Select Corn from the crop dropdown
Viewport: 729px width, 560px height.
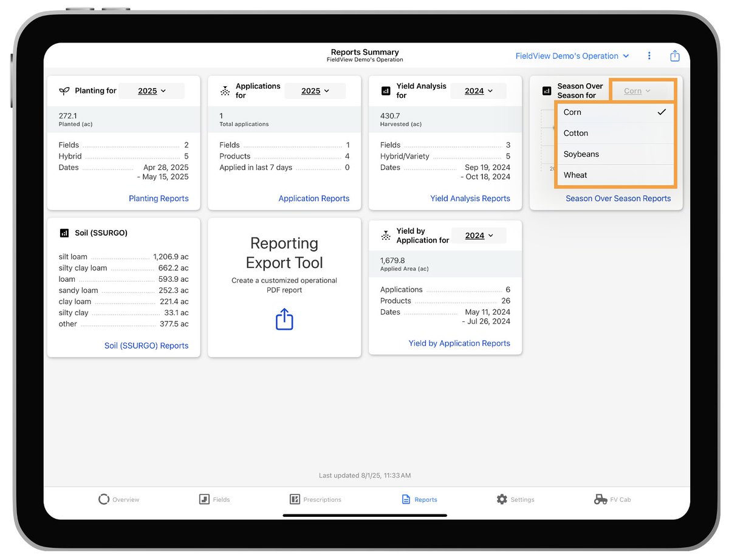pyautogui.click(x=615, y=112)
